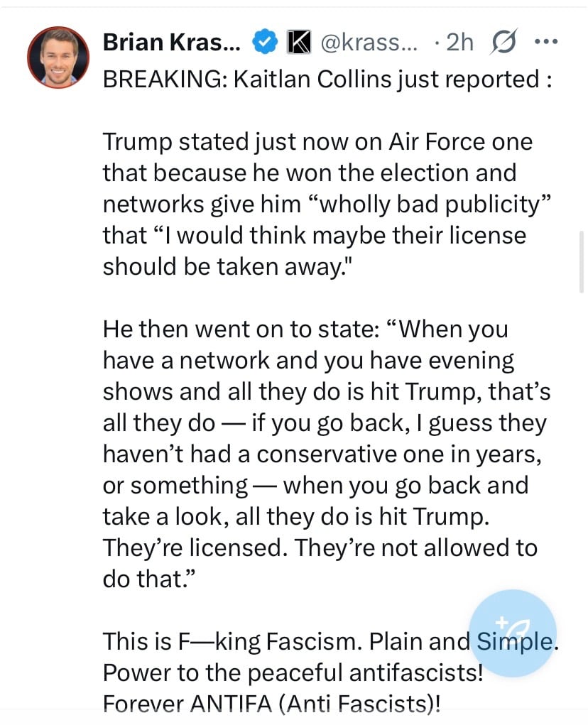
Task: Click the "BREAKING: Kaitlan Collins just reported" line
Action: click(x=327, y=79)
